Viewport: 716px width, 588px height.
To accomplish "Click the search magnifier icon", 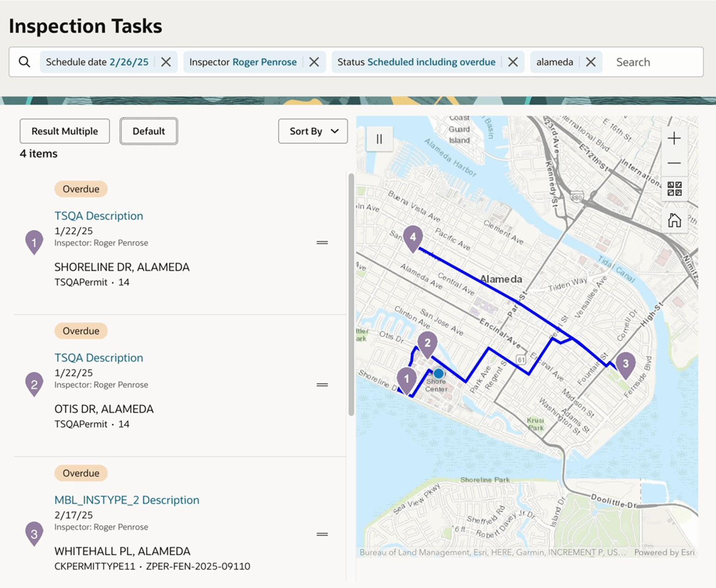I will [x=24, y=62].
